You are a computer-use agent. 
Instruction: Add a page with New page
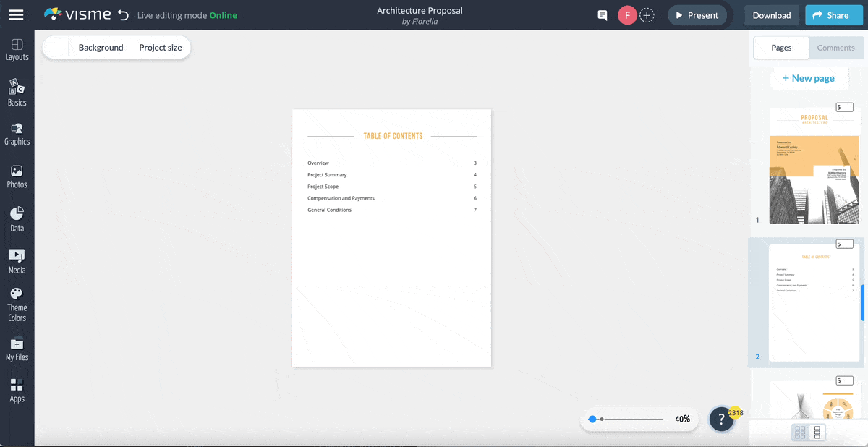pos(809,77)
